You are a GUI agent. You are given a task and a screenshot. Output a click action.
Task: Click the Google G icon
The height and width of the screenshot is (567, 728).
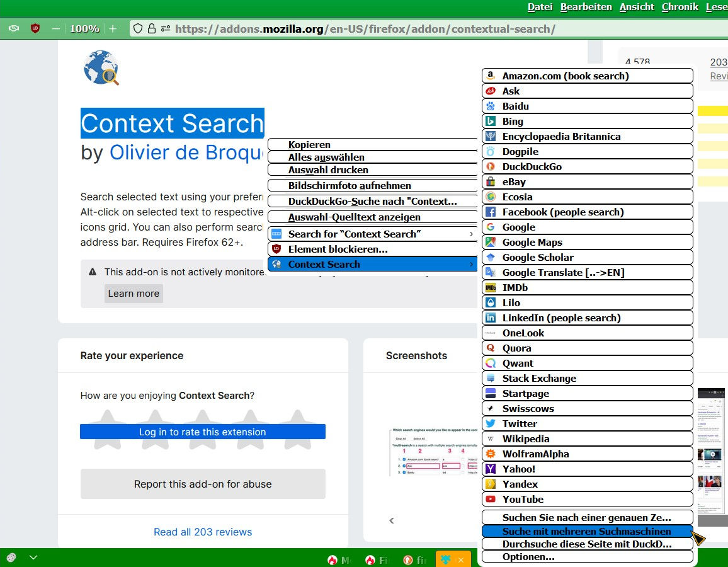point(491,227)
